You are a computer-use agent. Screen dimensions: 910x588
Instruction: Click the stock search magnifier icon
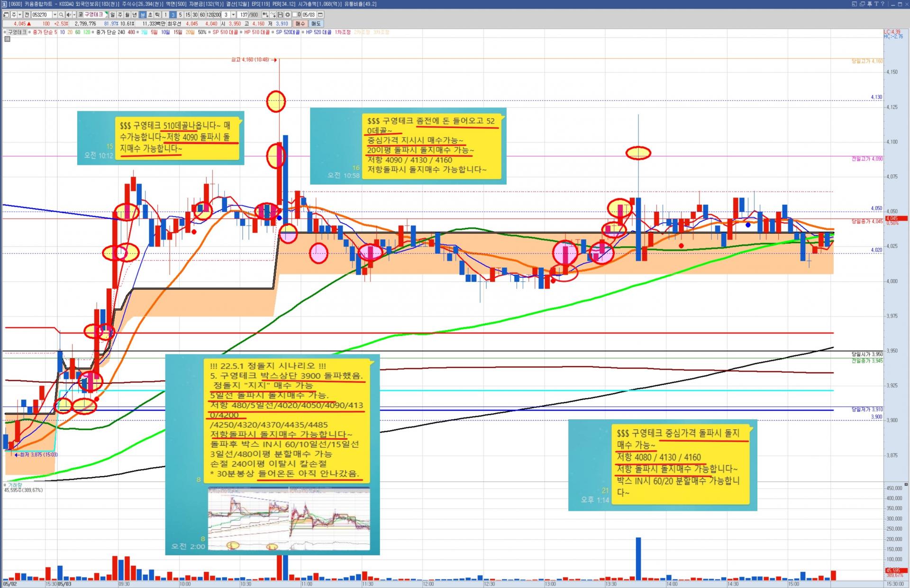click(x=61, y=15)
